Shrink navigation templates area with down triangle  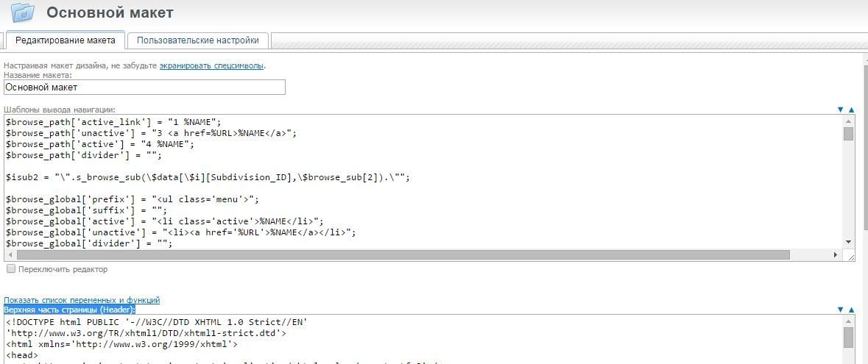coord(840,110)
